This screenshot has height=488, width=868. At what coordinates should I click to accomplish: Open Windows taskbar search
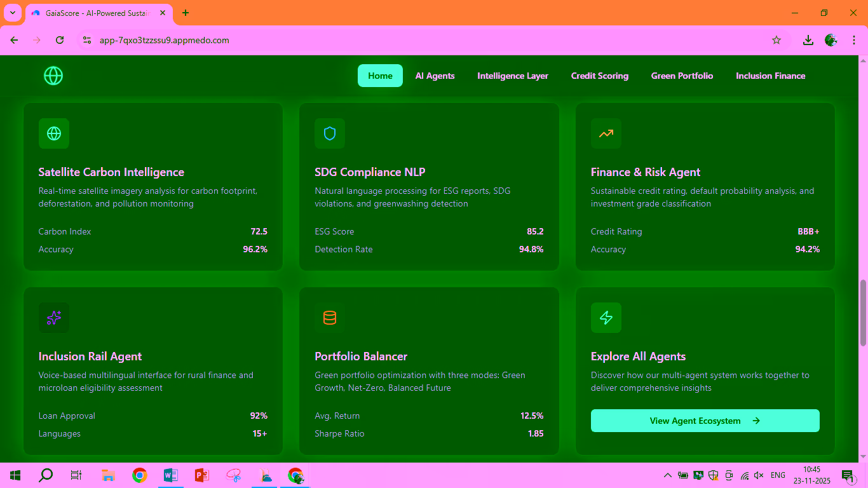[x=46, y=475]
